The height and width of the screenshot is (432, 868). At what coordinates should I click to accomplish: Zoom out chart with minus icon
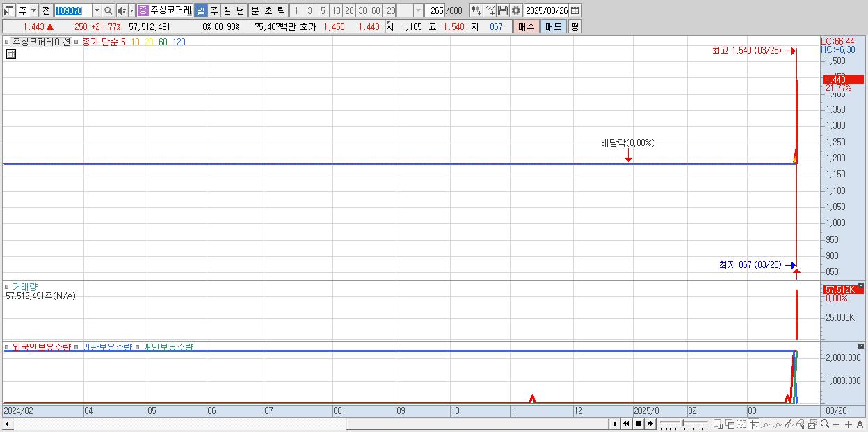click(x=836, y=424)
